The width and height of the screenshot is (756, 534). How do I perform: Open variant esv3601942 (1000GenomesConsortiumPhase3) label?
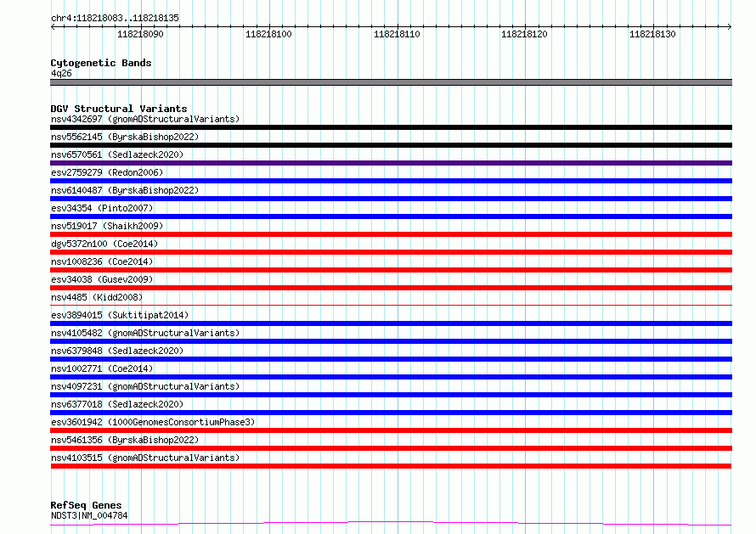pyautogui.click(x=153, y=422)
